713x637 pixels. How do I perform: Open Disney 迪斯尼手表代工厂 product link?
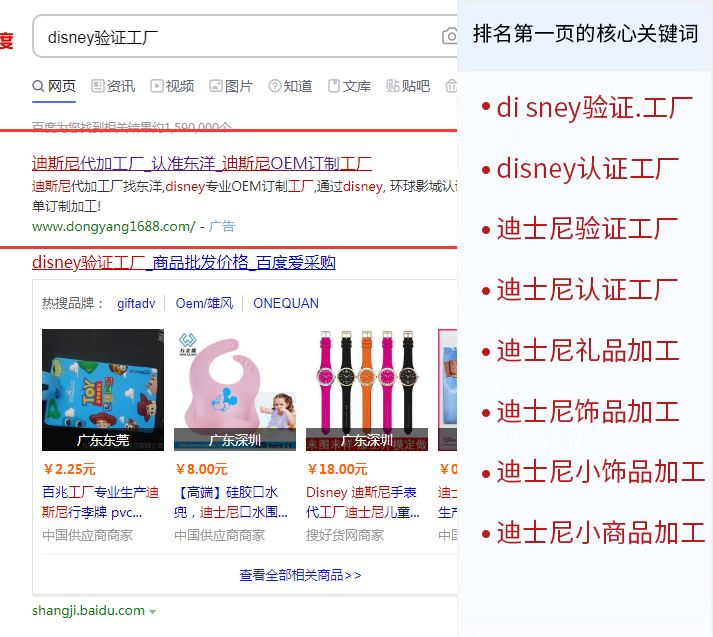[363, 502]
